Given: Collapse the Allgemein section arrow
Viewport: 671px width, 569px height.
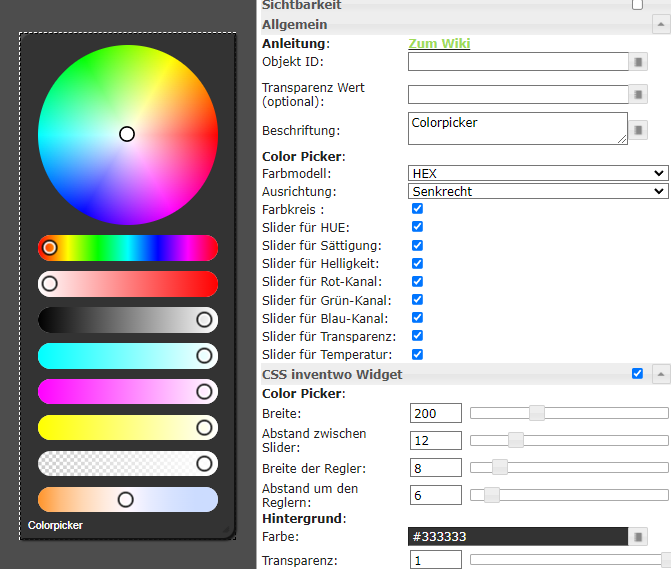Looking at the screenshot, I should point(660,24).
